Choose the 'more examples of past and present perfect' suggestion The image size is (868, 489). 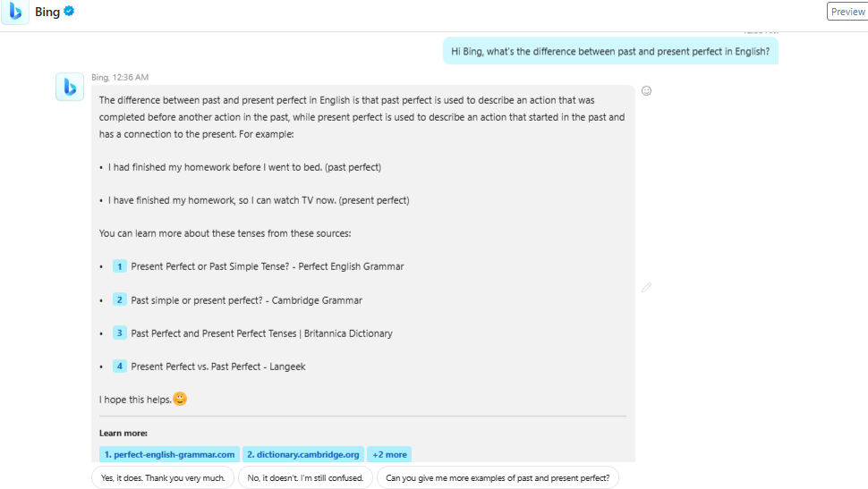pyautogui.click(x=498, y=478)
